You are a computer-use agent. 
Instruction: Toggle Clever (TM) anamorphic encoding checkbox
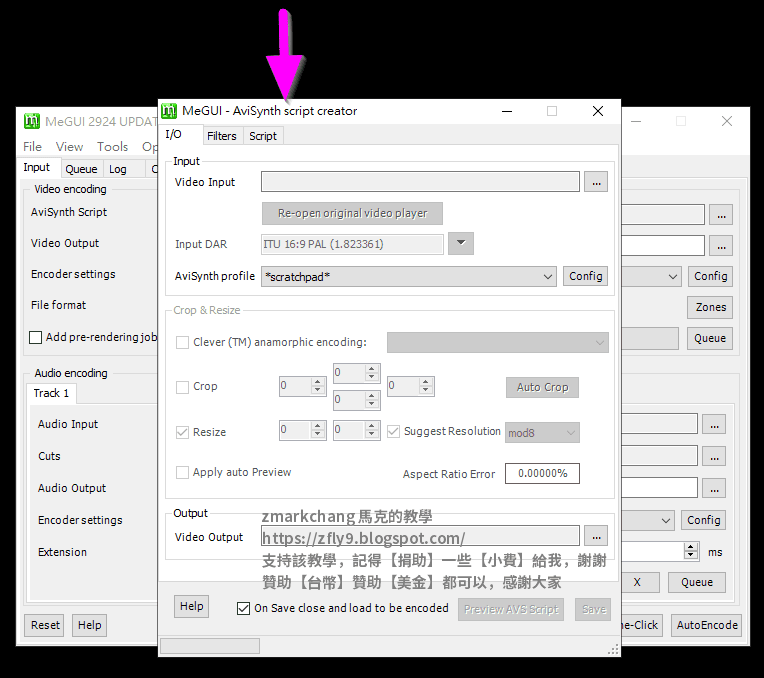(x=182, y=342)
